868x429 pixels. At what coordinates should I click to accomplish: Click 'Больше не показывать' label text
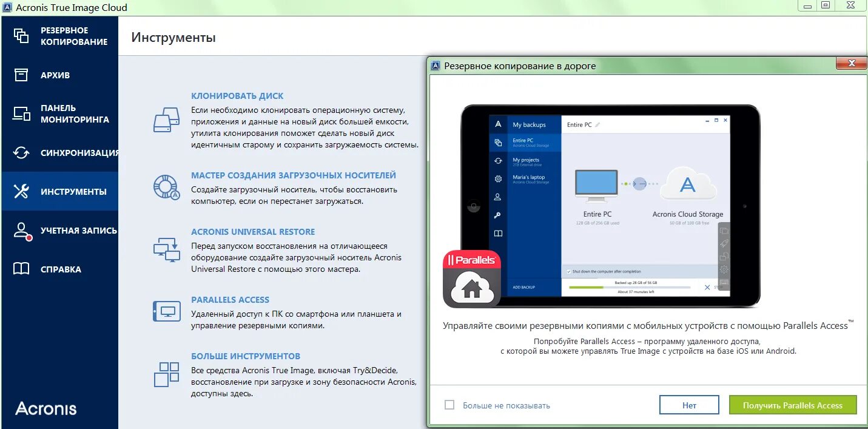pyautogui.click(x=506, y=405)
